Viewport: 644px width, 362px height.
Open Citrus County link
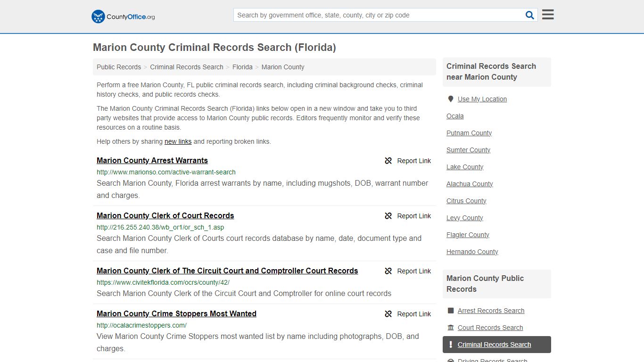coord(466,201)
